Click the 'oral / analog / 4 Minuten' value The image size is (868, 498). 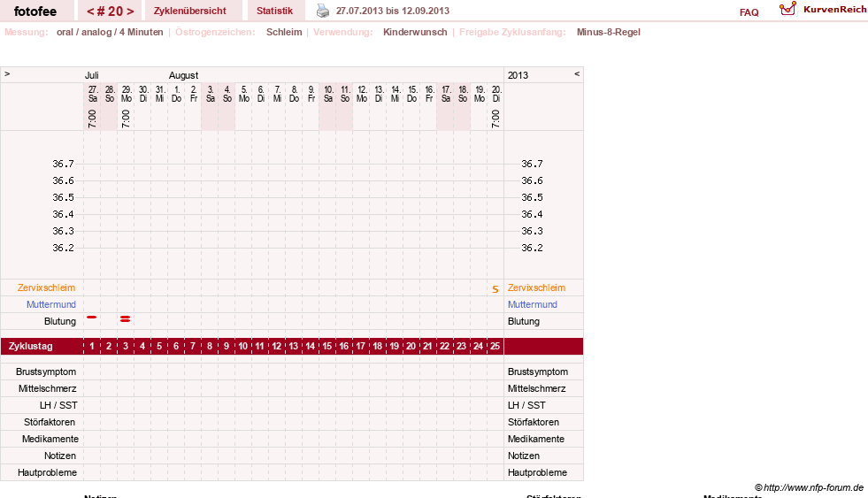pos(110,32)
